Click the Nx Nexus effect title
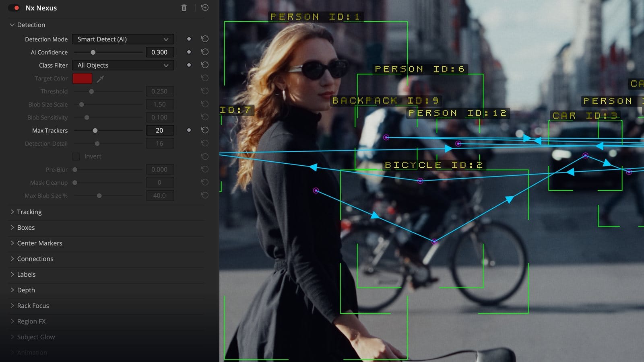Viewport: 644px width, 362px height. click(41, 8)
